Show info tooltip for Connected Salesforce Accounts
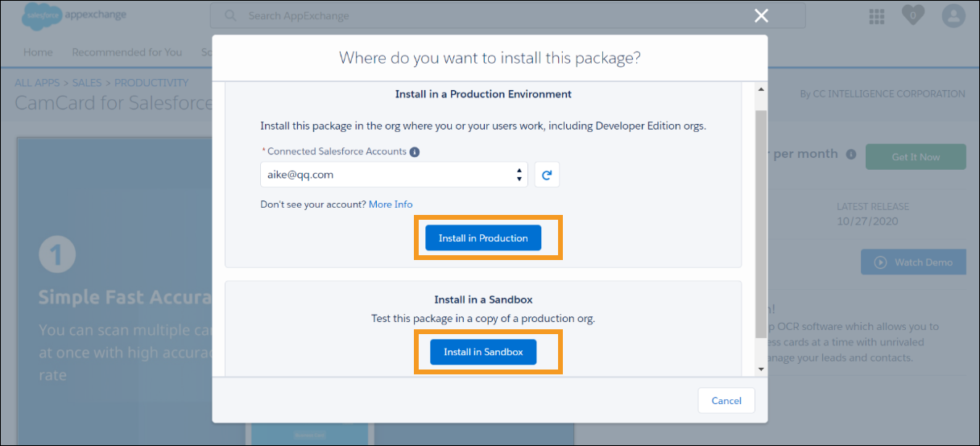 415,152
